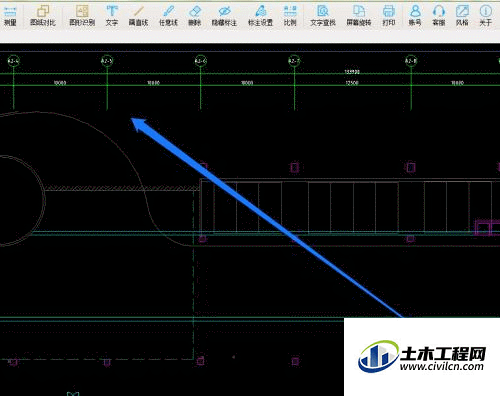The image size is (500, 396).
Task: Select the straight line drawing tool
Action: pos(138,16)
